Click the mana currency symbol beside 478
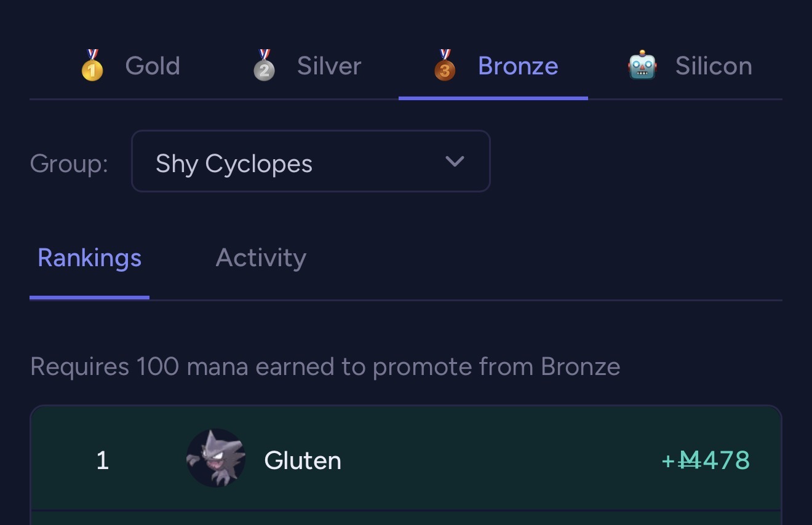 [x=690, y=460]
